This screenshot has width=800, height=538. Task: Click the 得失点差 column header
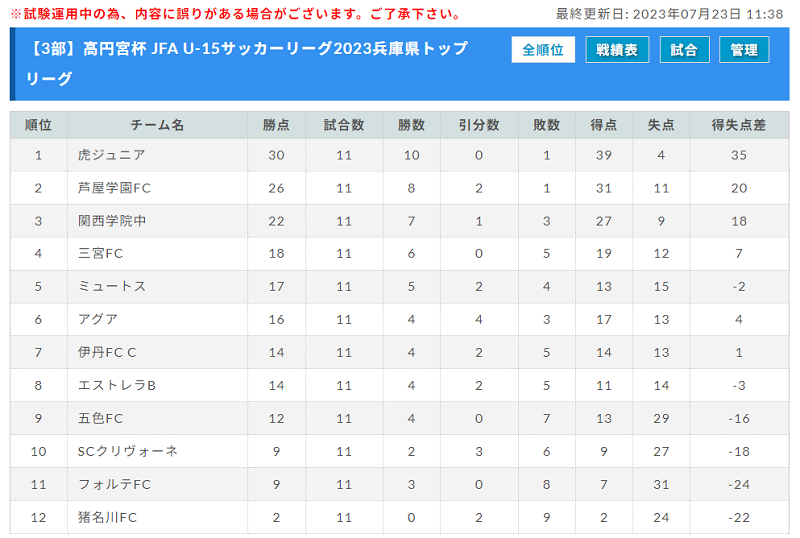739,125
